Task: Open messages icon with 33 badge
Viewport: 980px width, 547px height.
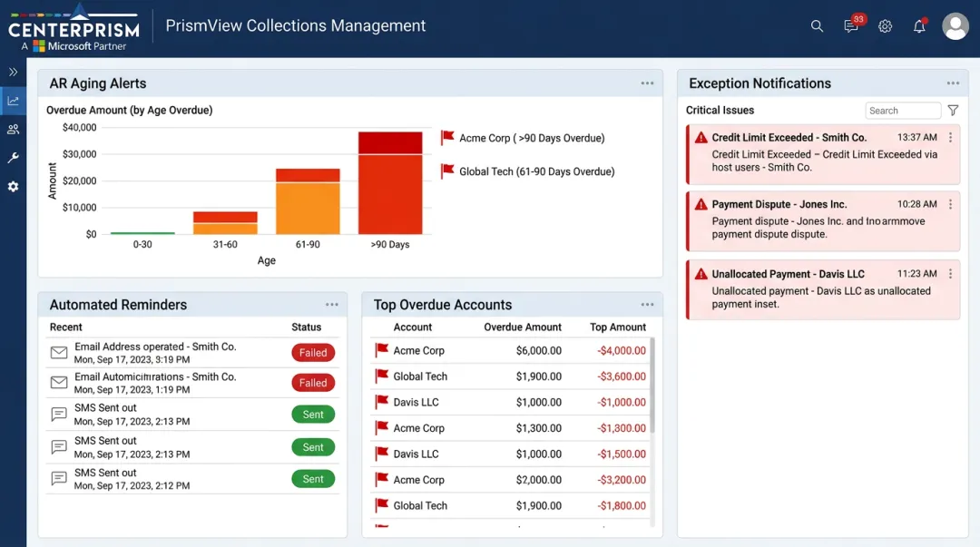Action: [x=852, y=25]
